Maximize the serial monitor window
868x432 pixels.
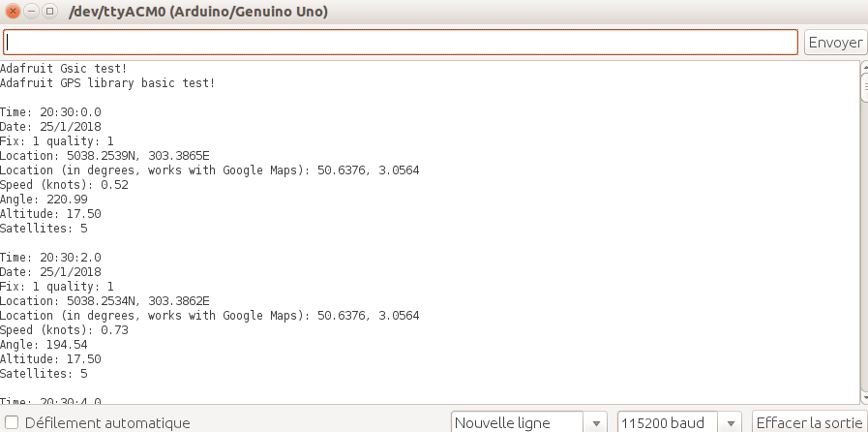(49, 14)
